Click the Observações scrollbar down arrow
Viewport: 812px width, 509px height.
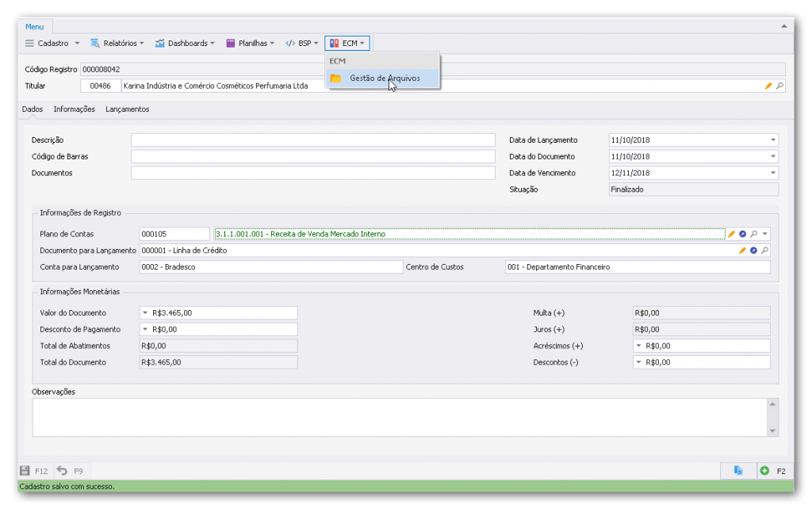coord(772,431)
